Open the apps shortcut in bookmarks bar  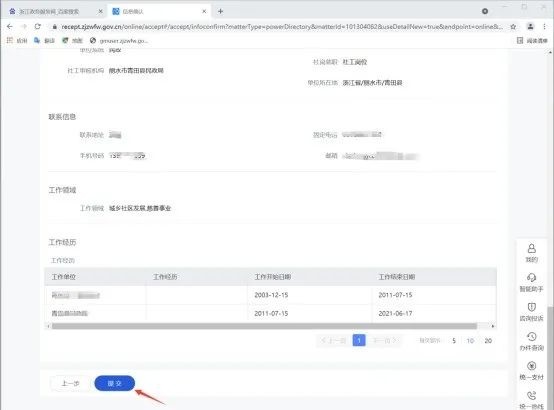[17, 41]
